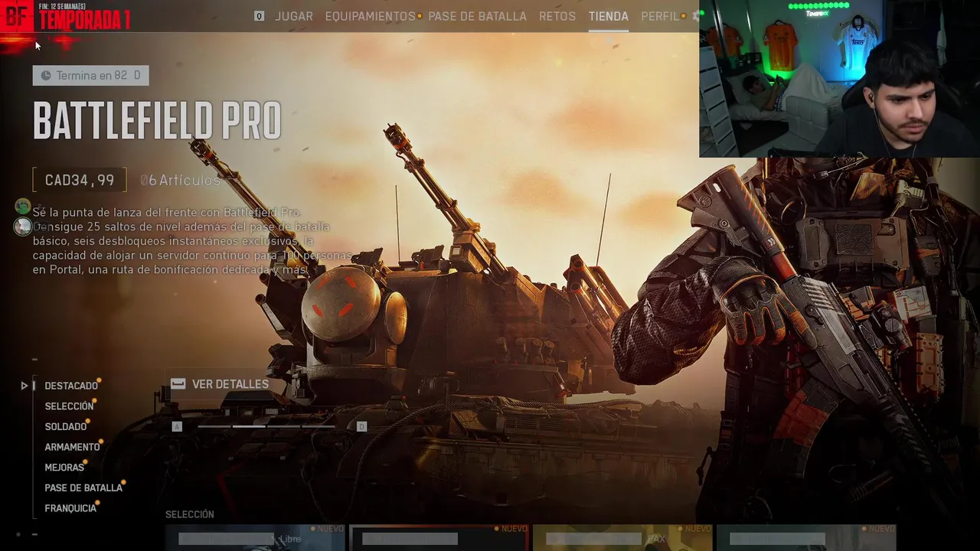Click the BF logo icon
The width and height of the screenshot is (980, 551).
(x=16, y=15)
